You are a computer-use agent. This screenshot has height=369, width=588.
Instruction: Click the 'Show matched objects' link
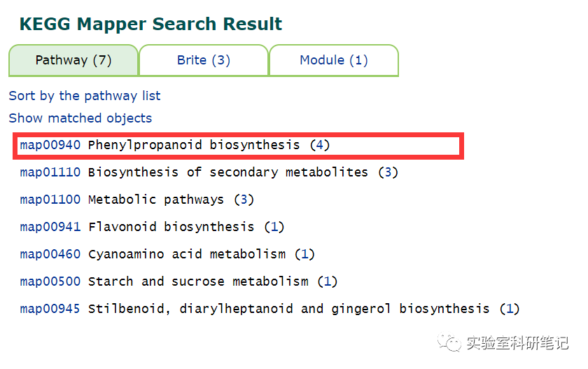(80, 118)
